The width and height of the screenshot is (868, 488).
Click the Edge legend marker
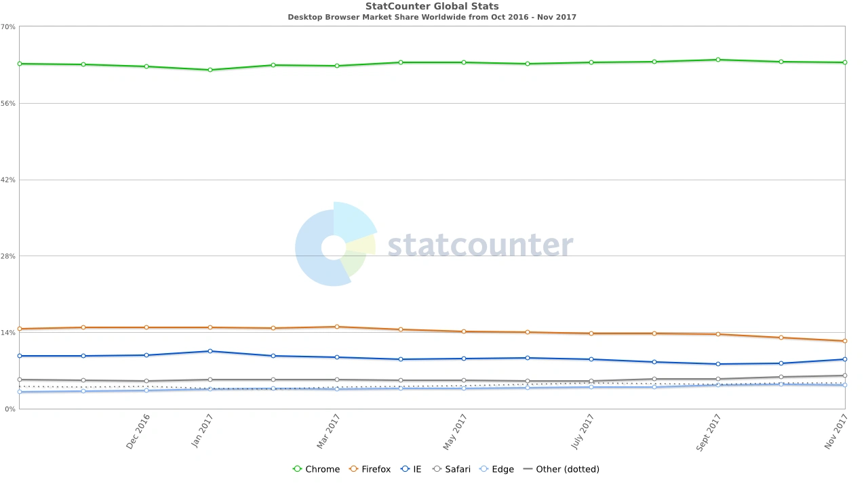pyautogui.click(x=484, y=469)
